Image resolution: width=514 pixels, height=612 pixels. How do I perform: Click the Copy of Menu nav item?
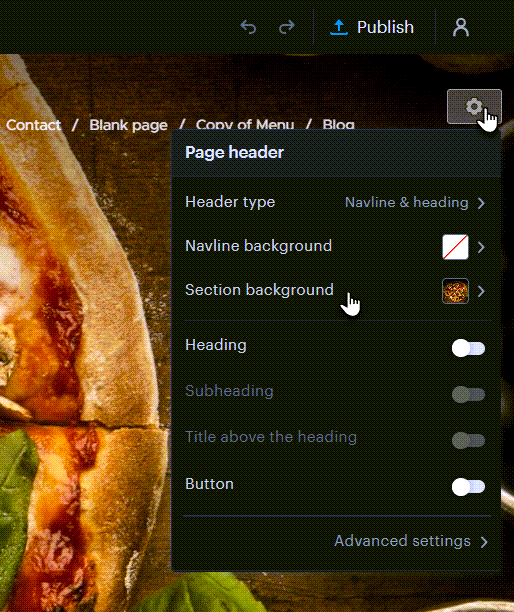coord(245,125)
